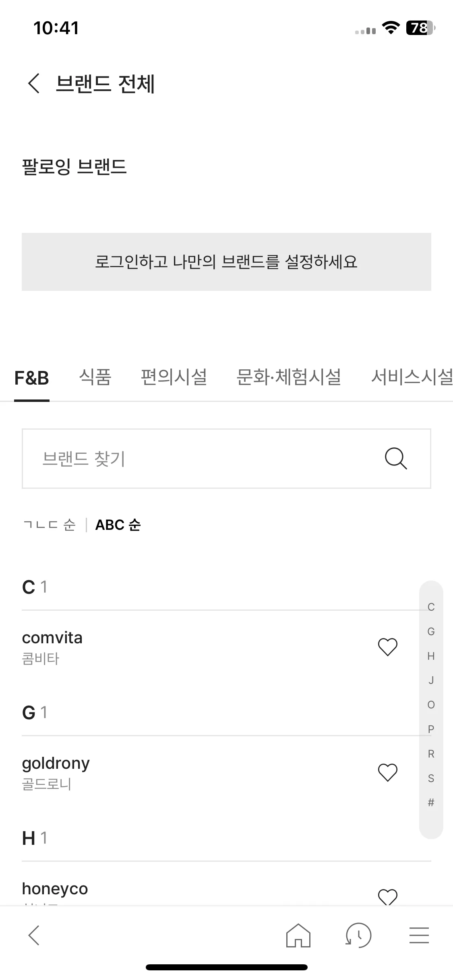Favorite honeyco with heart icon
Screen dimensions: 453x980
click(388, 897)
